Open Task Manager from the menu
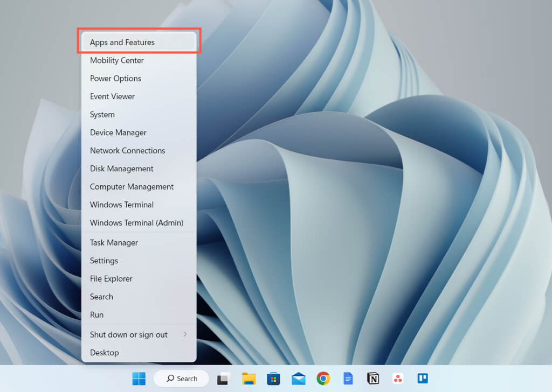The height and width of the screenshot is (392, 552). [x=114, y=242]
